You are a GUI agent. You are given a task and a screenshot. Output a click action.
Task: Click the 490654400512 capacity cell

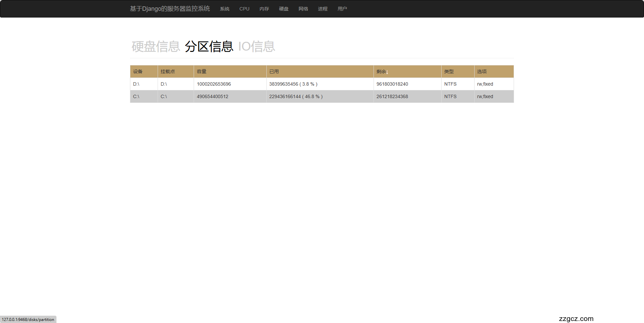[213, 96]
